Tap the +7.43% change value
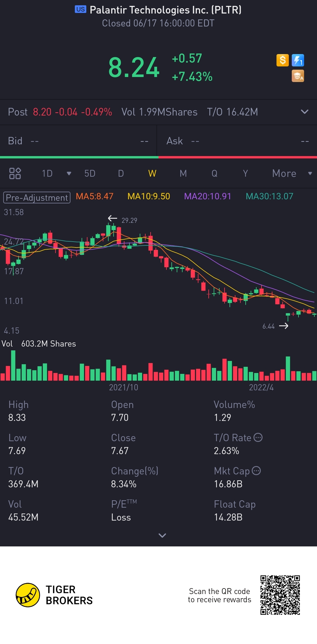 [192, 77]
